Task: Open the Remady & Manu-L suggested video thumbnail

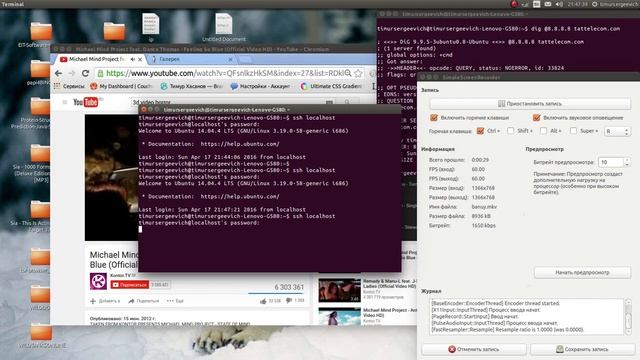Action: pos(340,290)
